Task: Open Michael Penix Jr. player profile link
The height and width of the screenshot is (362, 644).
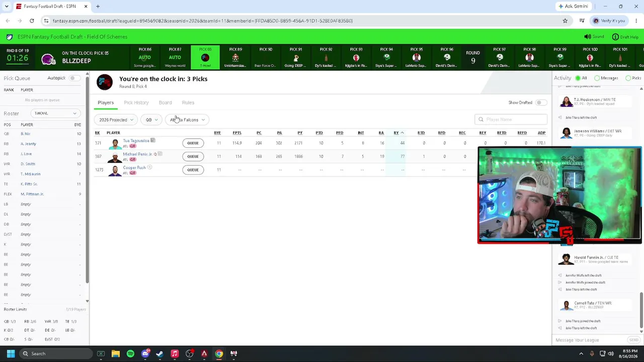Action: (x=138, y=154)
